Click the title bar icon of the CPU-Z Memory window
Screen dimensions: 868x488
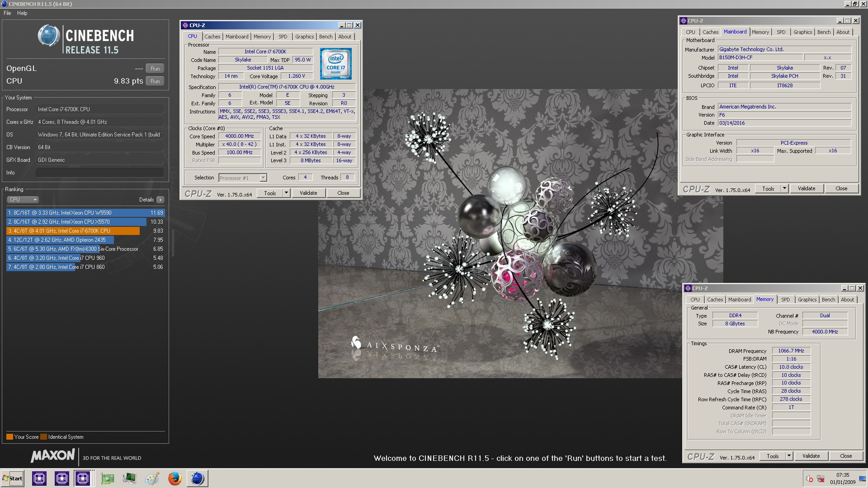pyautogui.click(x=688, y=288)
